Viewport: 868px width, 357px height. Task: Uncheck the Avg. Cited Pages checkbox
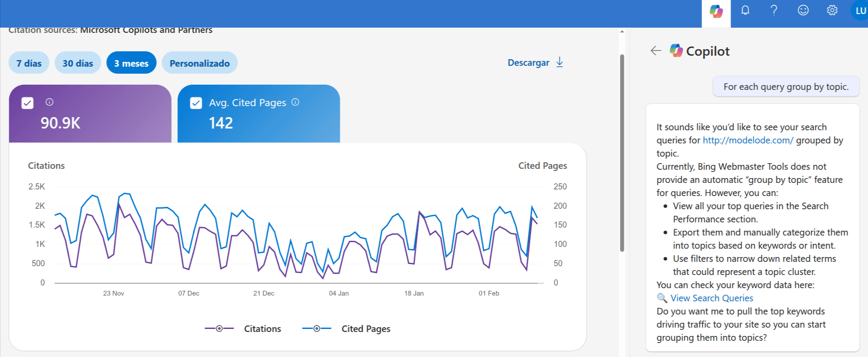[x=196, y=103]
